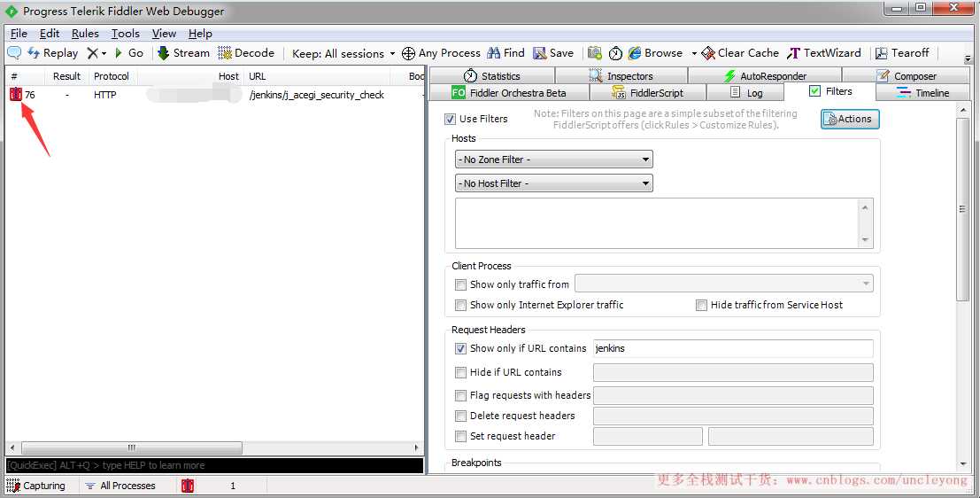Open the No Zone Filter dropdown
This screenshot has height=498, width=980.
coord(554,160)
